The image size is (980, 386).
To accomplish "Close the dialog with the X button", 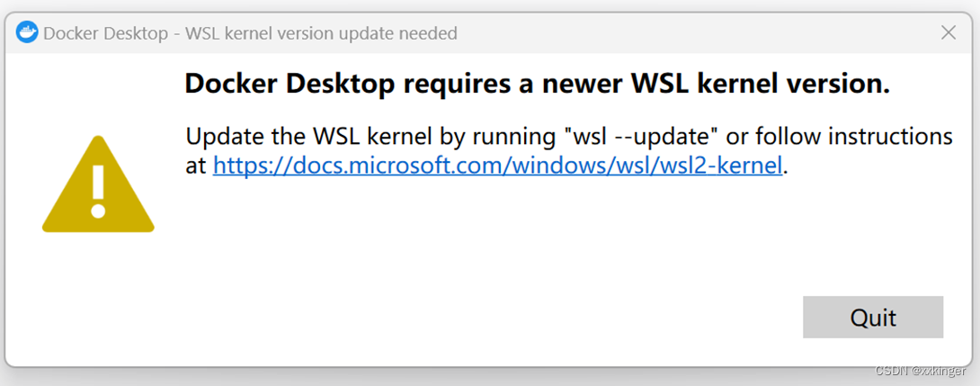I will click(x=949, y=31).
